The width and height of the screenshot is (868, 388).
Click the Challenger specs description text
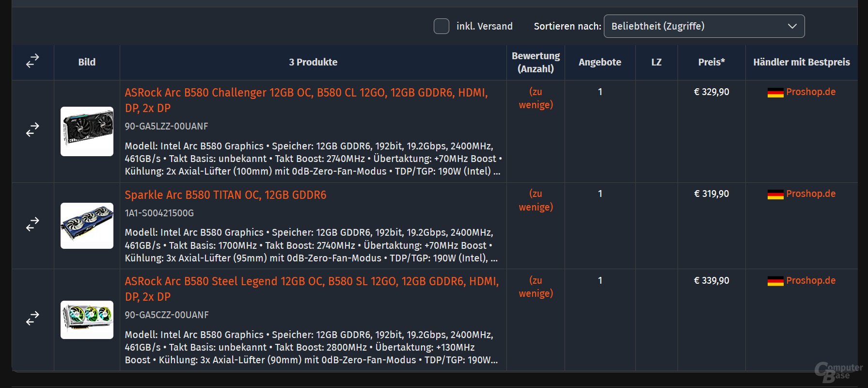pyautogui.click(x=313, y=159)
